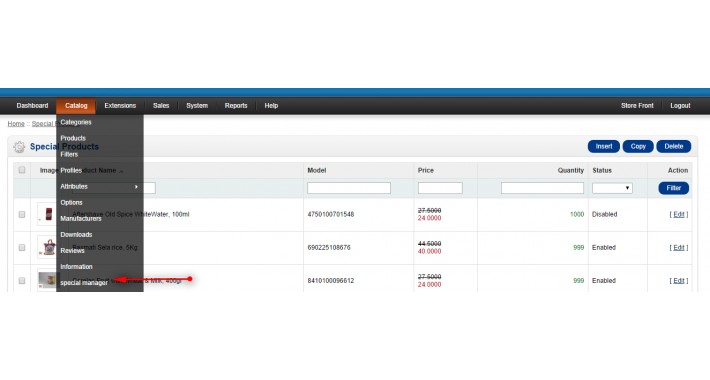Open the Extensions menu
710x380 pixels.
point(120,106)
